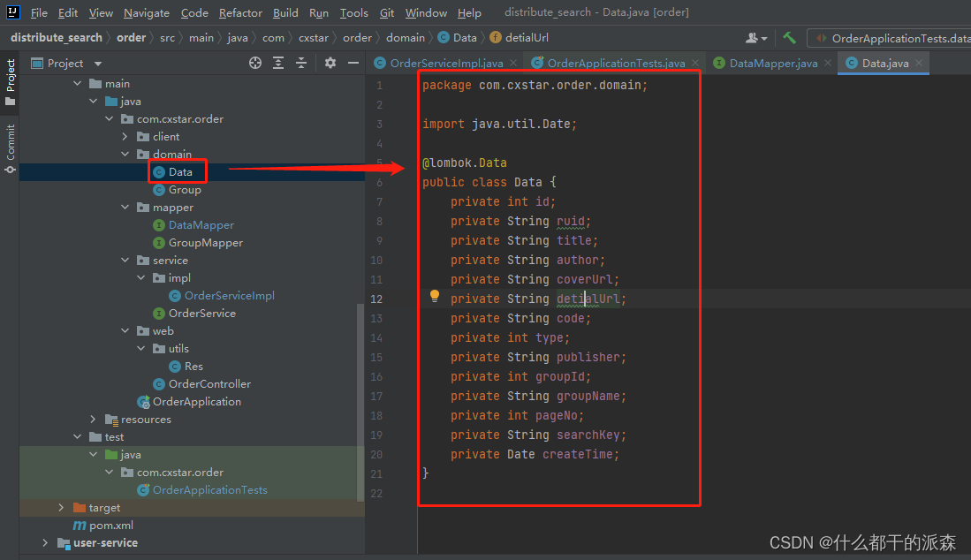
Task: Select the Group class in tree
Action: pyautogui.click(x=185, y=190)
